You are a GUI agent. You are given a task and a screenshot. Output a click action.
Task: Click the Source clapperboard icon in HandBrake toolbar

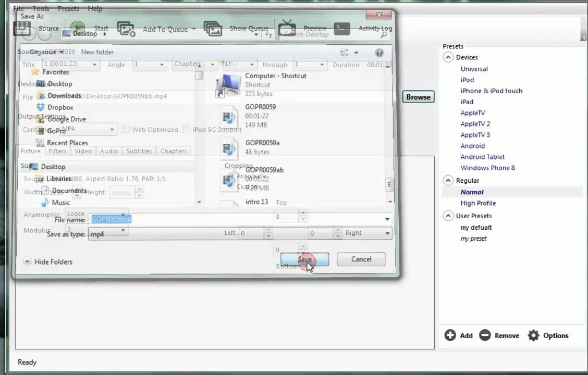[21, 29]
